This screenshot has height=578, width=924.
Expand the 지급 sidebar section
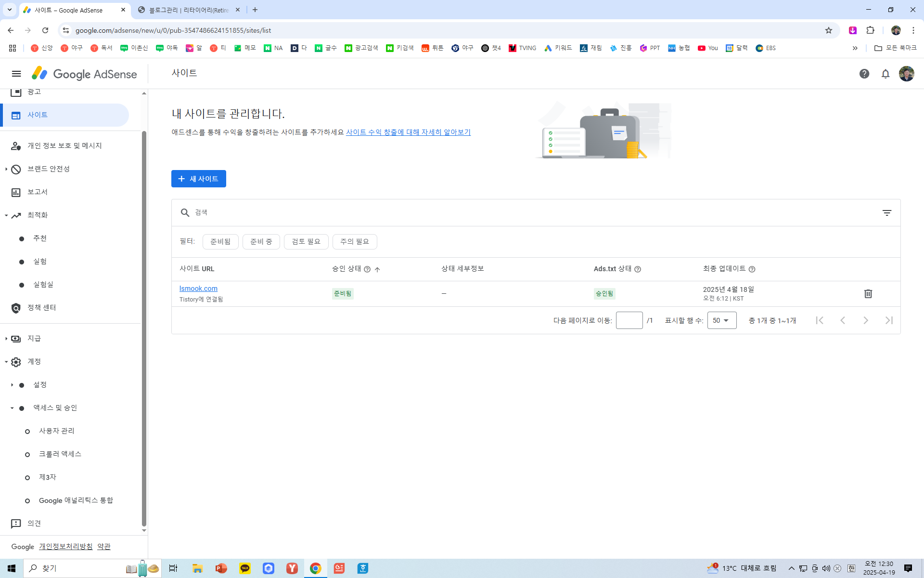(x=34, y=339)
